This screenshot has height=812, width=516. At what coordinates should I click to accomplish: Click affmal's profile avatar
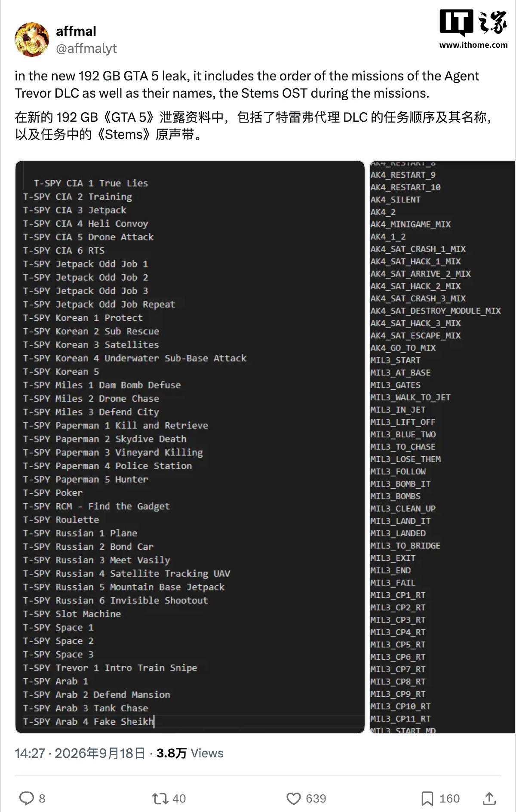[x=32, y=40]
